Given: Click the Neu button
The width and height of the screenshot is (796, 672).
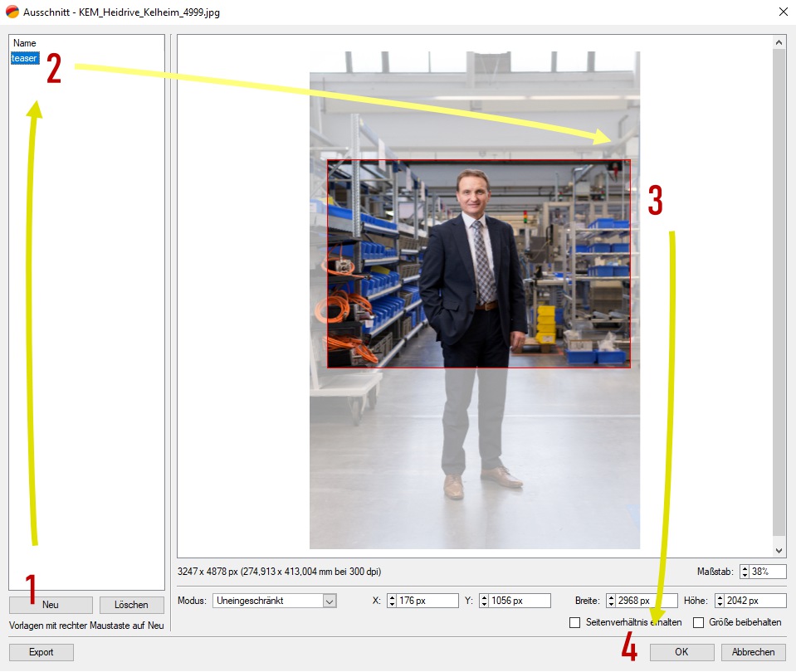Looking at the screenshot, I should coord(50,605).
